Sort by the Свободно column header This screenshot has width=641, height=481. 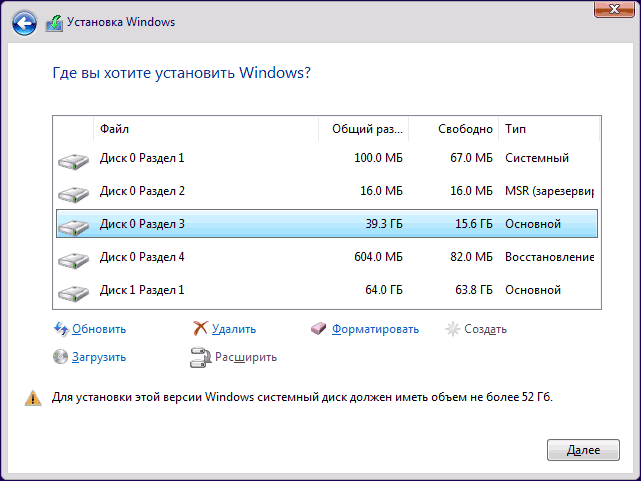[453, 129]
